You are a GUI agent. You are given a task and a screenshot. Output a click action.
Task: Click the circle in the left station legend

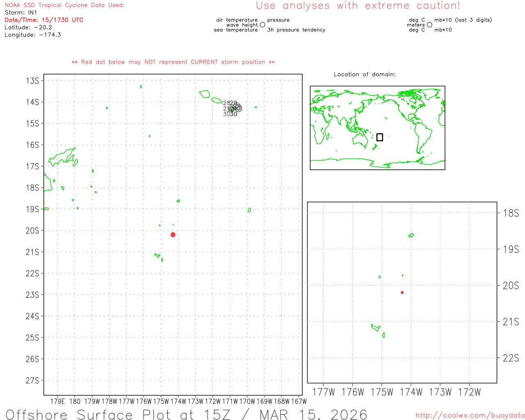[x=262, y=25]
